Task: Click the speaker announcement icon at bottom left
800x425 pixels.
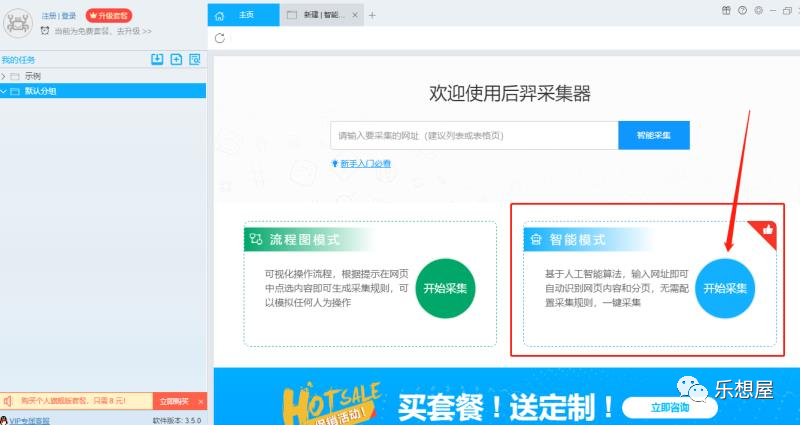Action: [7, 401]
